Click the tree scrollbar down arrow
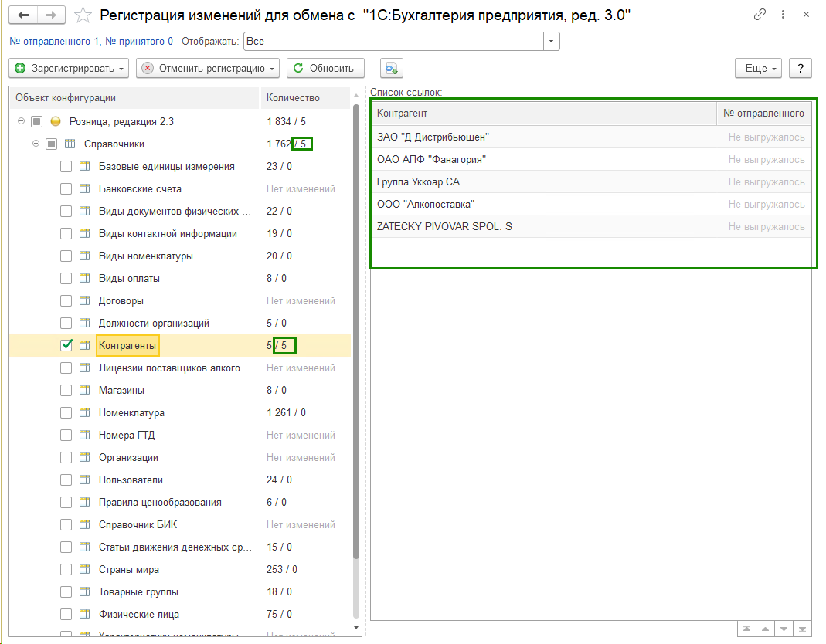826x644 pixels. pyautogui.click(x=356, y=628)
